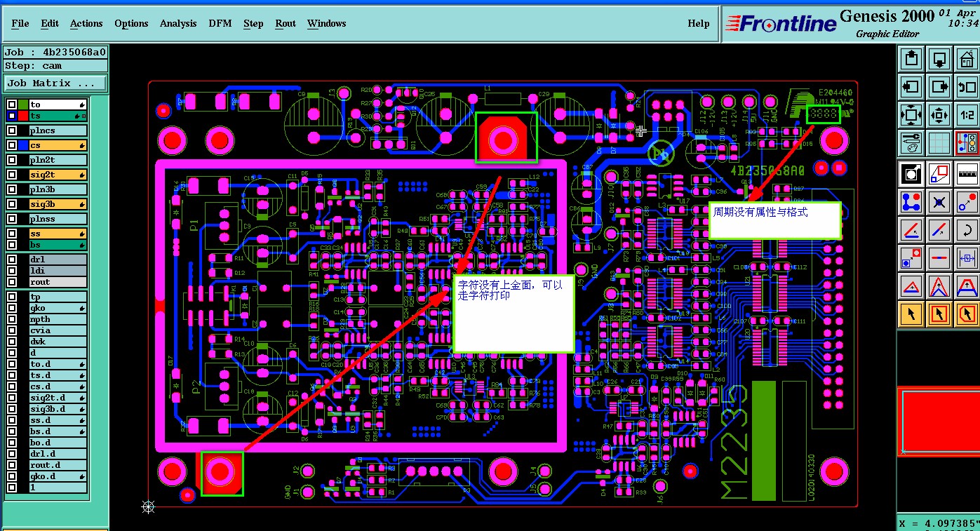The image size is (980, 531).
Task: Toggle checkbox for the plncs layer
Action: pyautogui.click(x=12, y=130)
